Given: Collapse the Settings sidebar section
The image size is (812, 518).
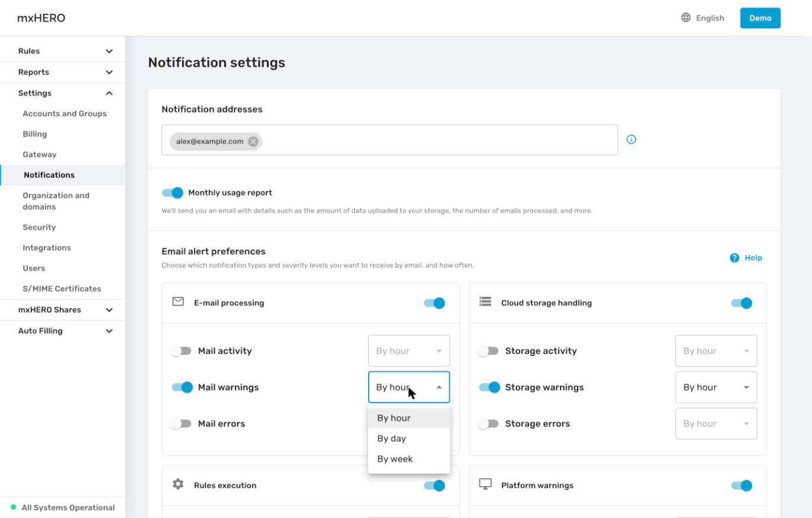Looking at the screenshot, I should 62,93.
